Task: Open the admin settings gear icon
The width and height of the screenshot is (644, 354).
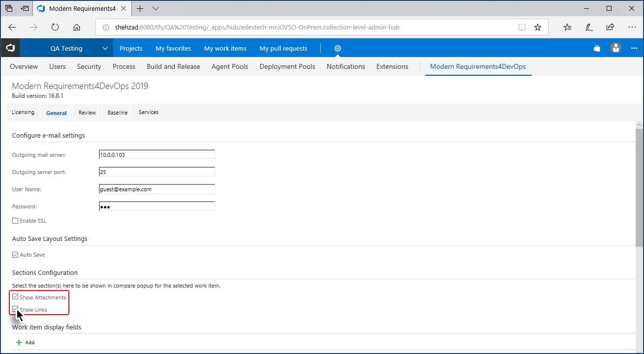Action: click(337, 48)
